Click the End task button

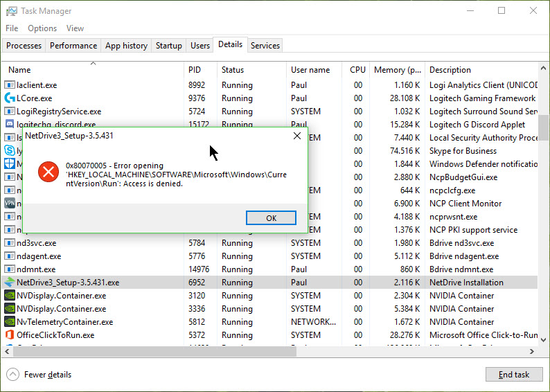point(514,375)
